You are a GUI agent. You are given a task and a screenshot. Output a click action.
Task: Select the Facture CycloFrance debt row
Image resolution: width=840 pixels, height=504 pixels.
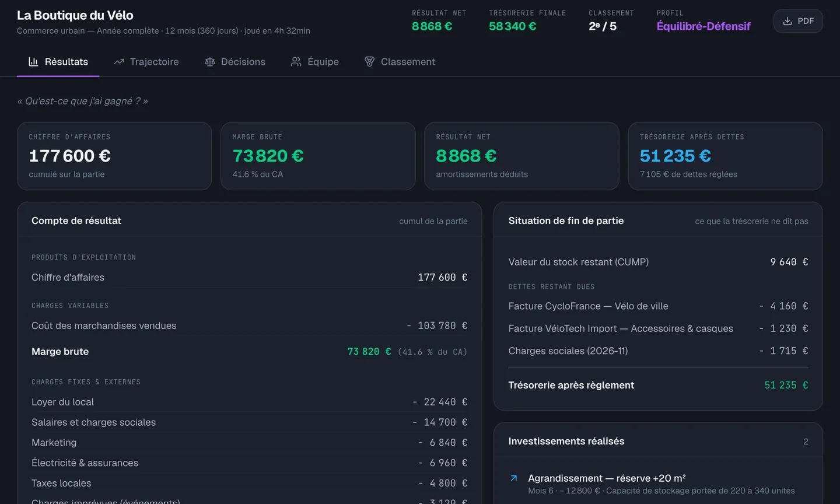[x=658, y=306]
